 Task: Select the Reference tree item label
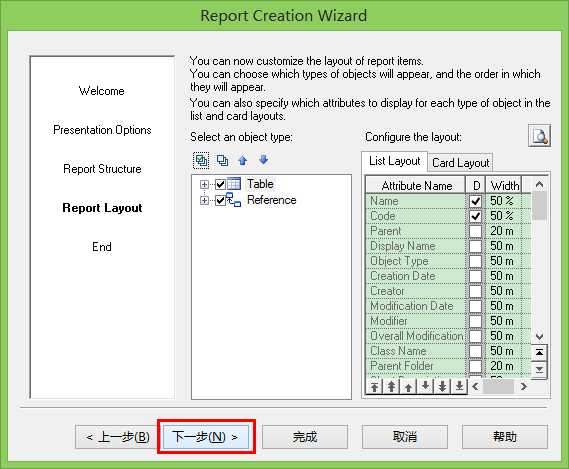click(x=271, y=200)
